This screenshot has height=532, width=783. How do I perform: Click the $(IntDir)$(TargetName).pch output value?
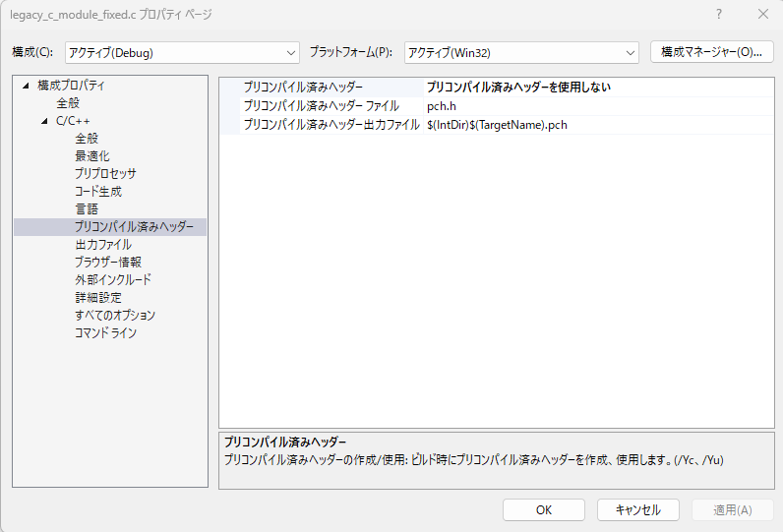click(497, 125)
